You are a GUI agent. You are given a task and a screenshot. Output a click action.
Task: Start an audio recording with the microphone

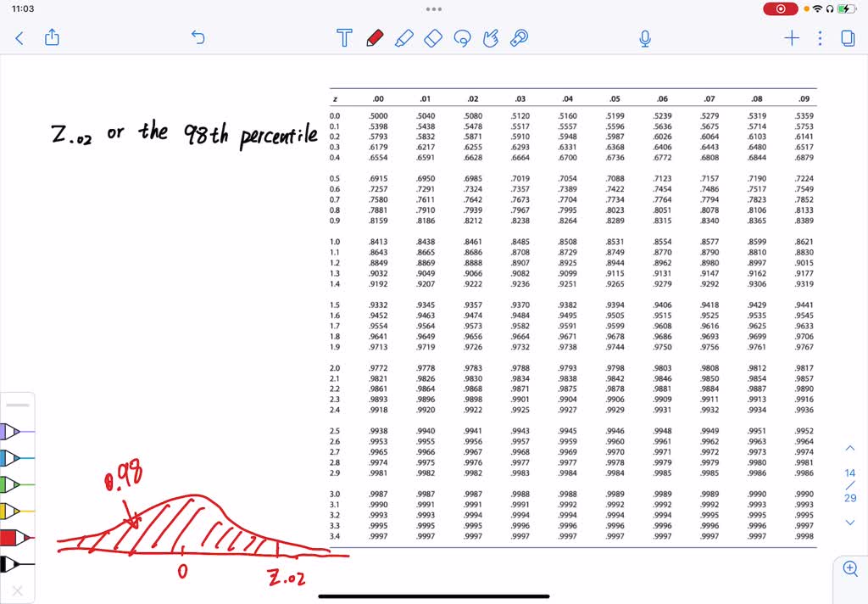(x=645, y=37)
